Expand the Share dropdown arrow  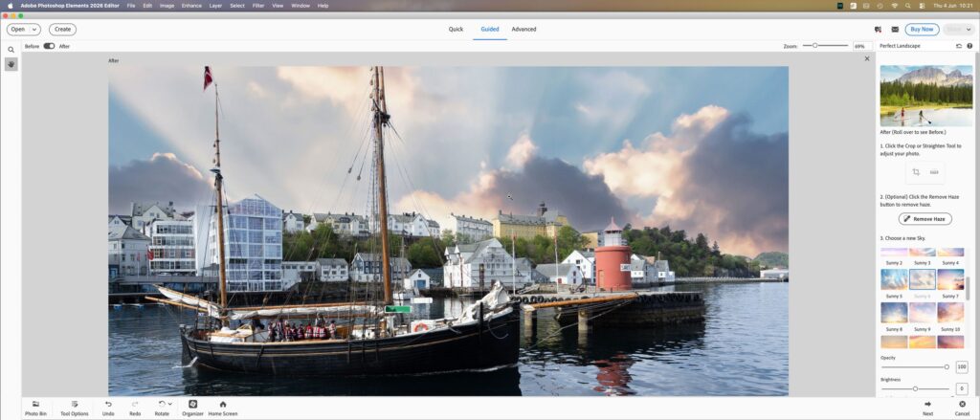968,30
